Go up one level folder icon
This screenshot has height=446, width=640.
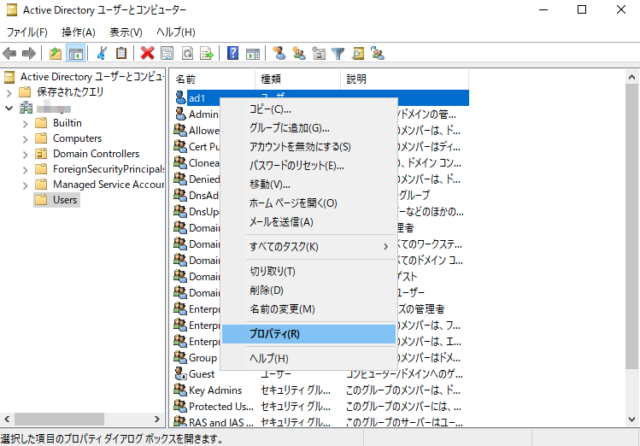pos(55,53)
